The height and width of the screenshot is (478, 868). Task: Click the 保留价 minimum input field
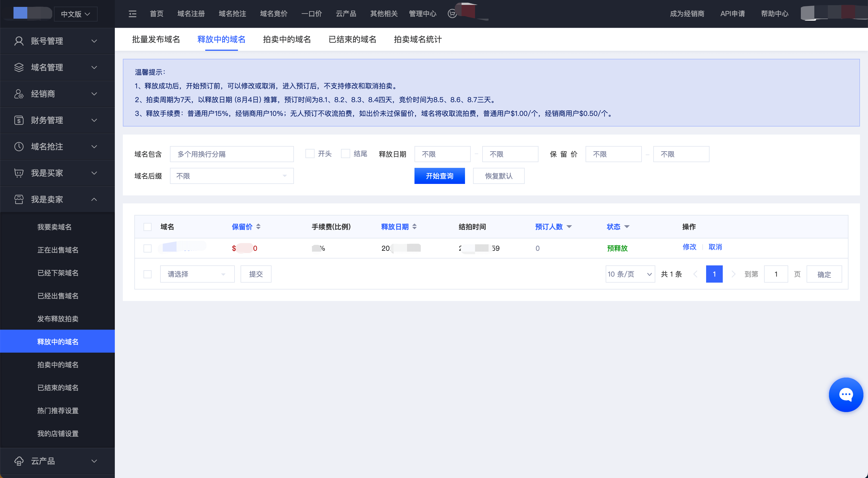614,154
